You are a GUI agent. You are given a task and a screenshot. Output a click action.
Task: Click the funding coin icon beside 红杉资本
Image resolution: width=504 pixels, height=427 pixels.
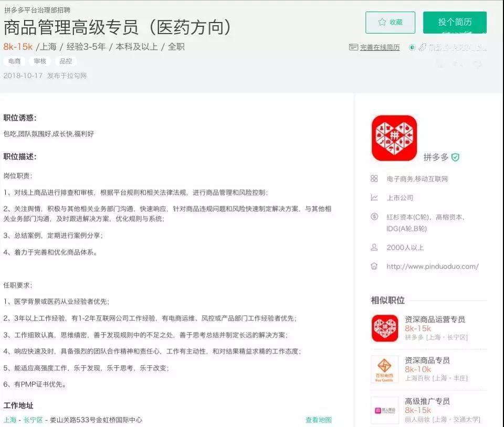tap(374, 217)
